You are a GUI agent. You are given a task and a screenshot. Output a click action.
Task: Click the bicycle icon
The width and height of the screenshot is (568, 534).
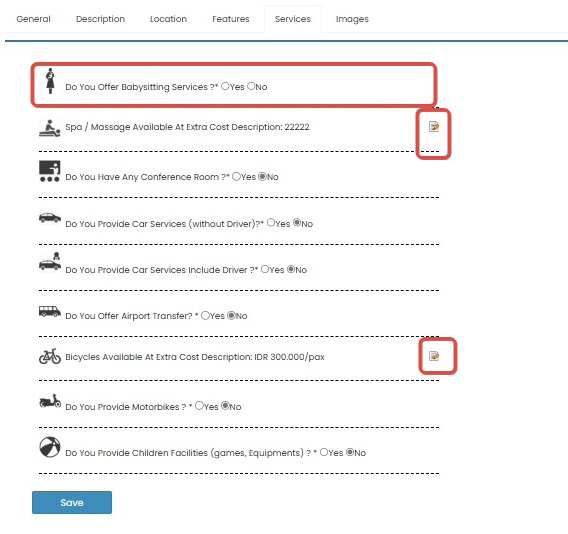50,356
